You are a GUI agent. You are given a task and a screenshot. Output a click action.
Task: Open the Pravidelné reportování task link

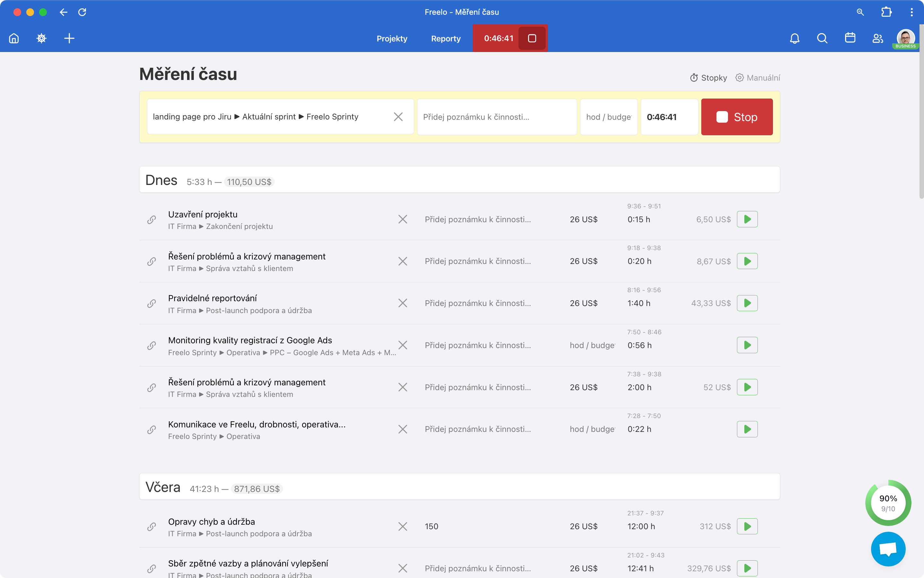pos(212,298)
